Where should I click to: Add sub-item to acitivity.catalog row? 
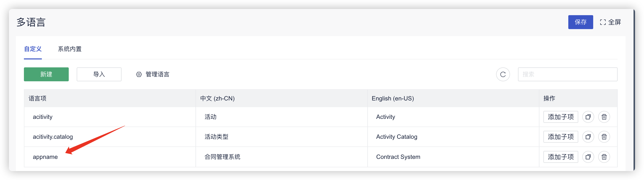(x=561, y=137)
